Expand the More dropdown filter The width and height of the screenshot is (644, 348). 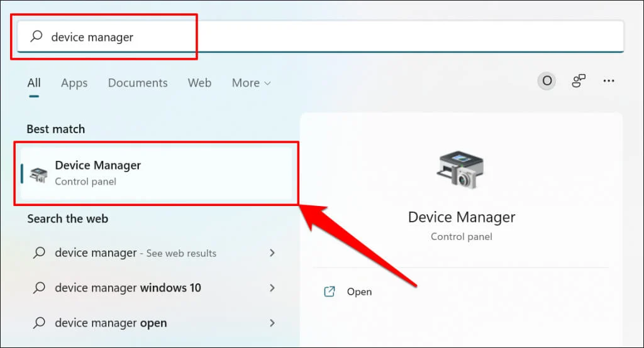pos(251,83)
